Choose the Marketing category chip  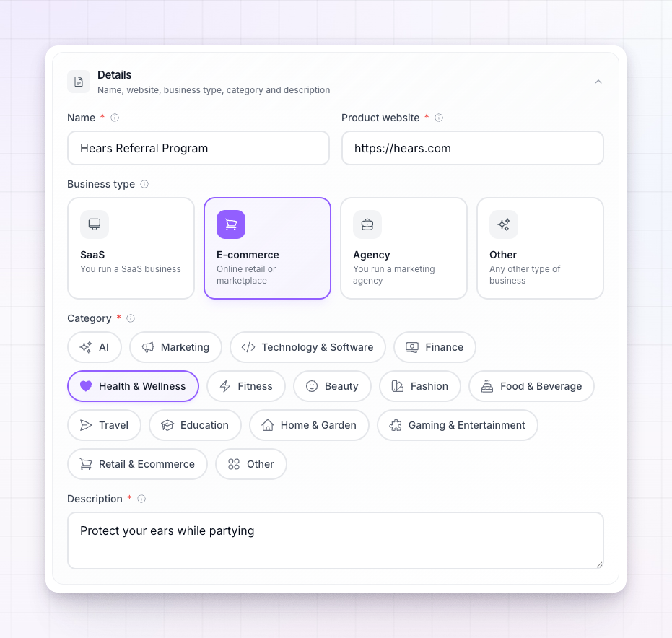175,347
